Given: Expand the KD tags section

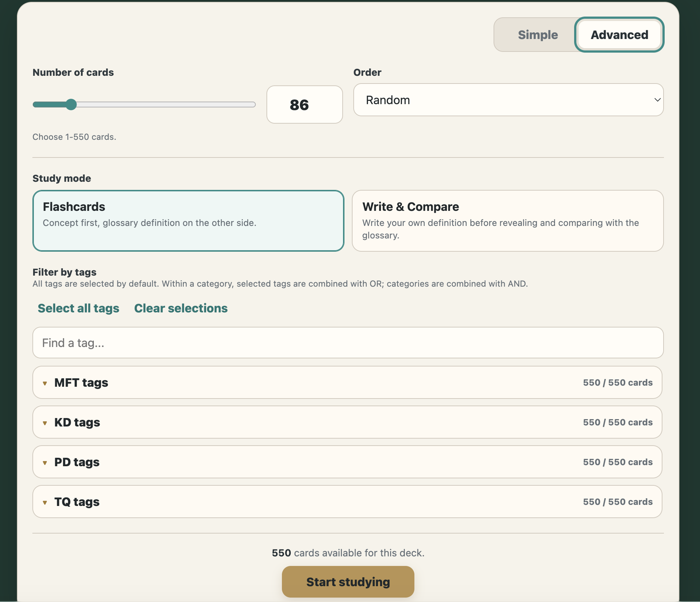Looking at the screenshot, I should [347, 422].
